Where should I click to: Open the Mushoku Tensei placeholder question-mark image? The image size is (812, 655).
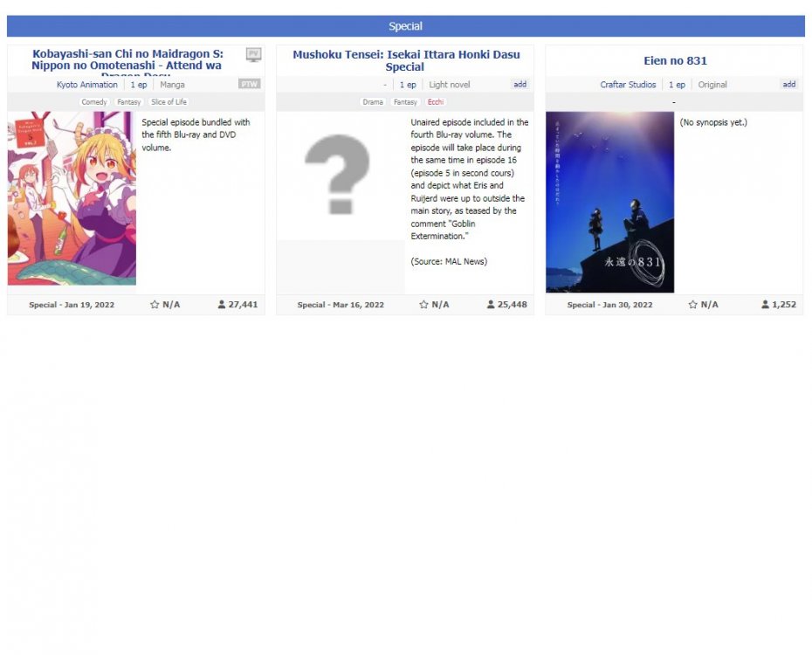click(341, 176)
